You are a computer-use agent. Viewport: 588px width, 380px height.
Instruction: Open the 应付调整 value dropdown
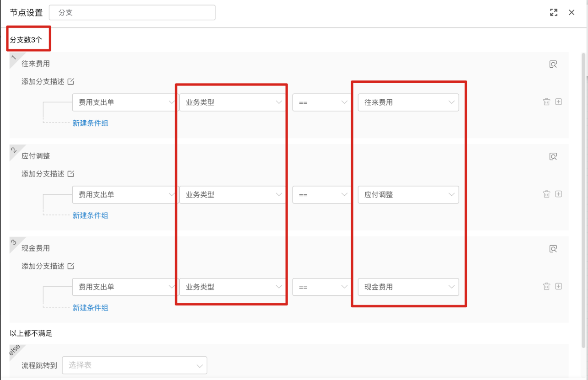(x=408, y=195)
